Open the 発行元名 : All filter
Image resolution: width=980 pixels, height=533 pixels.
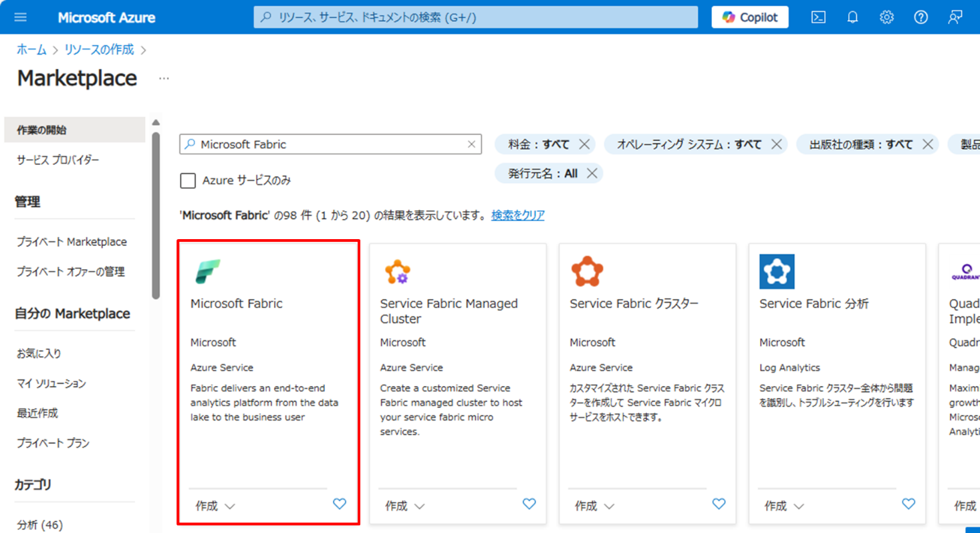coord(543,174)
